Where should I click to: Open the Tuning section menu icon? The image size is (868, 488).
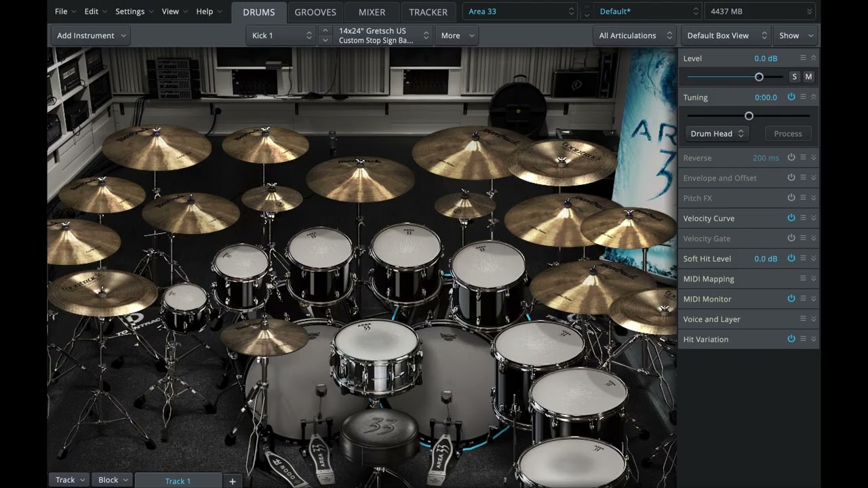[x=803, y=97]
